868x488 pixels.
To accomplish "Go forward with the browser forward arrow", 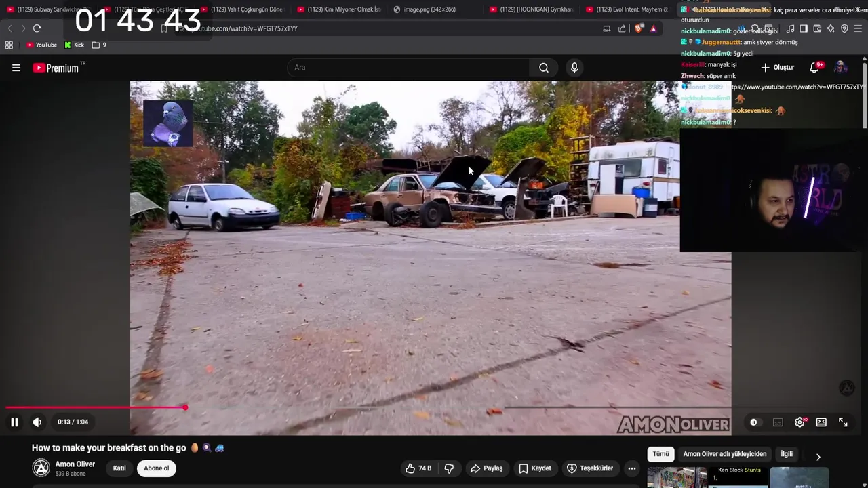I will point(23,28).
